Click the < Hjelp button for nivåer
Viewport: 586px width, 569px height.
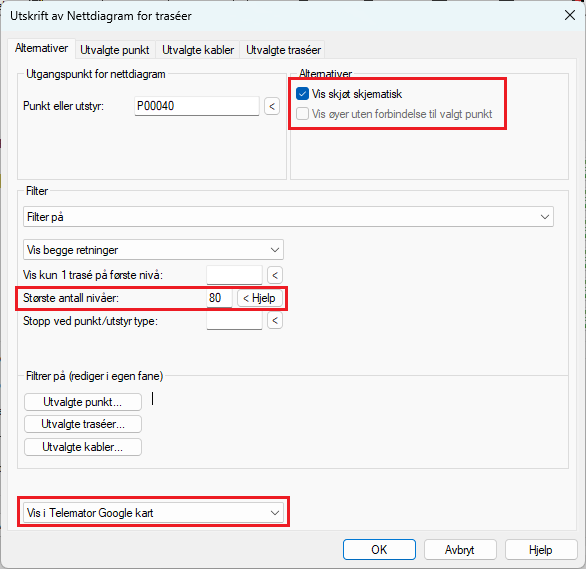point(260,298)
